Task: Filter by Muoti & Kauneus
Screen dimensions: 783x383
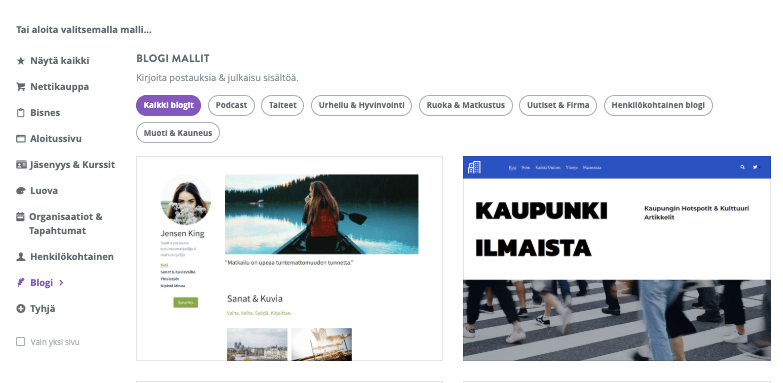Action: pos(178,133)
